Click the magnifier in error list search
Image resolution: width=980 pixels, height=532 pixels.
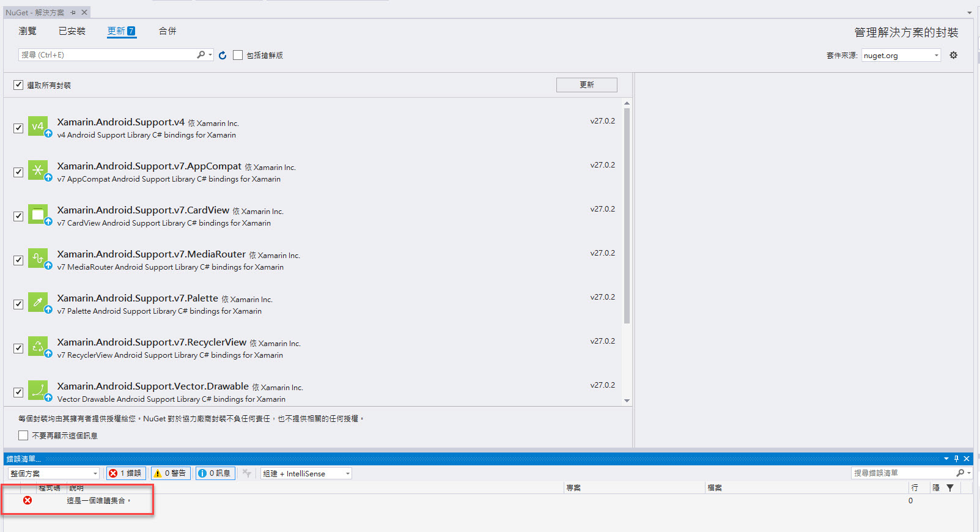click(x=960, y=473)
